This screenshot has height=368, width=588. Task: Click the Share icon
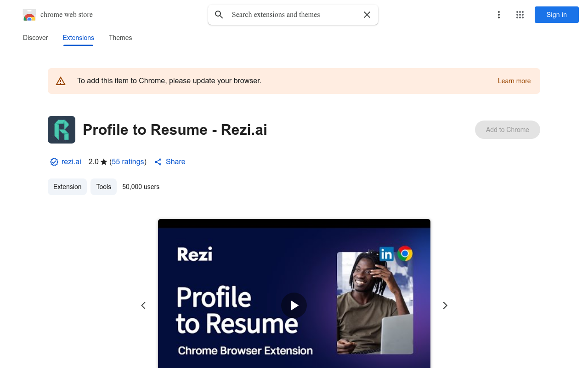[158, 162]
